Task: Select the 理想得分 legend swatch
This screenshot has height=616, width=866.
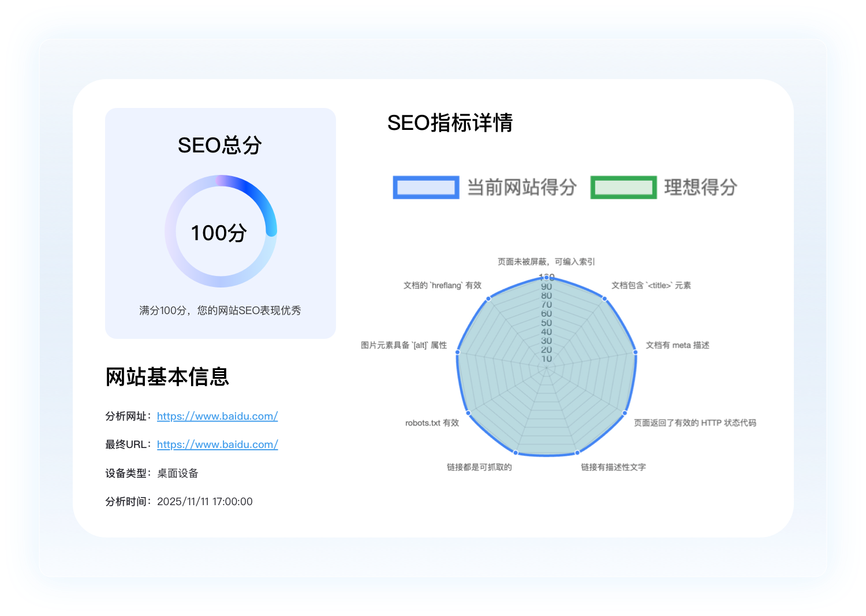Action: [x=624, y=188]
